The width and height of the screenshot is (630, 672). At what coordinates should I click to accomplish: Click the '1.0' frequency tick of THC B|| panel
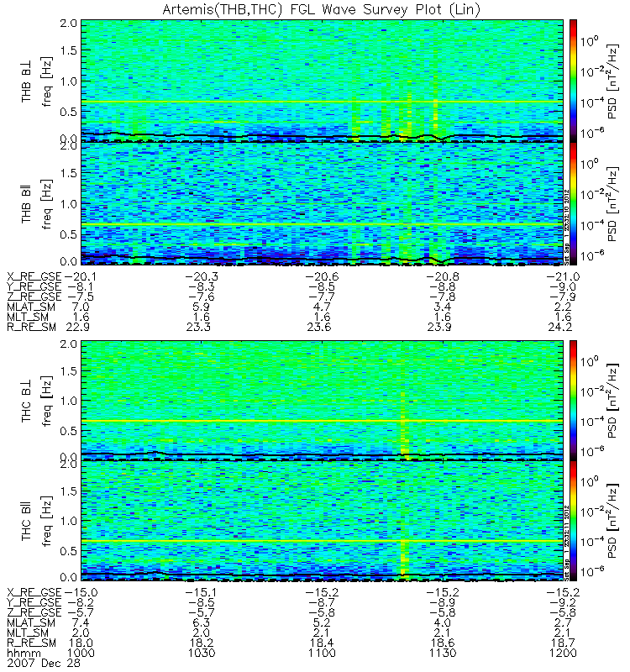(x=69, y=521)
